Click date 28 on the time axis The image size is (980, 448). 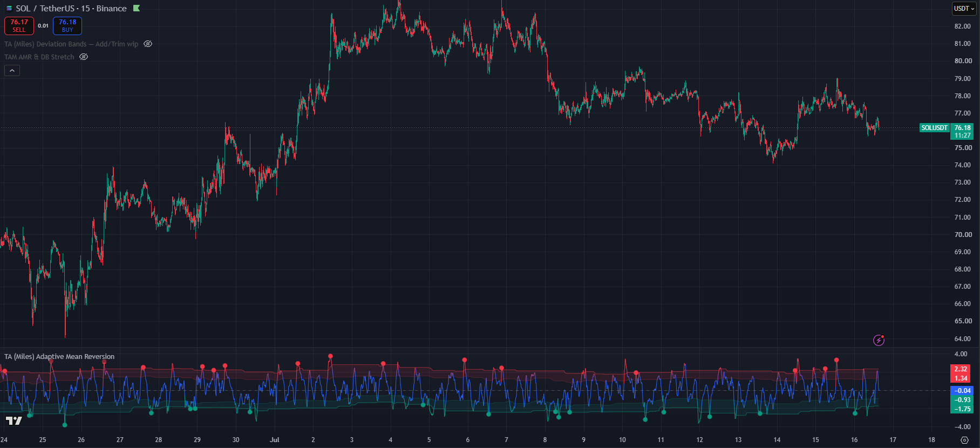tap(159, 440)
